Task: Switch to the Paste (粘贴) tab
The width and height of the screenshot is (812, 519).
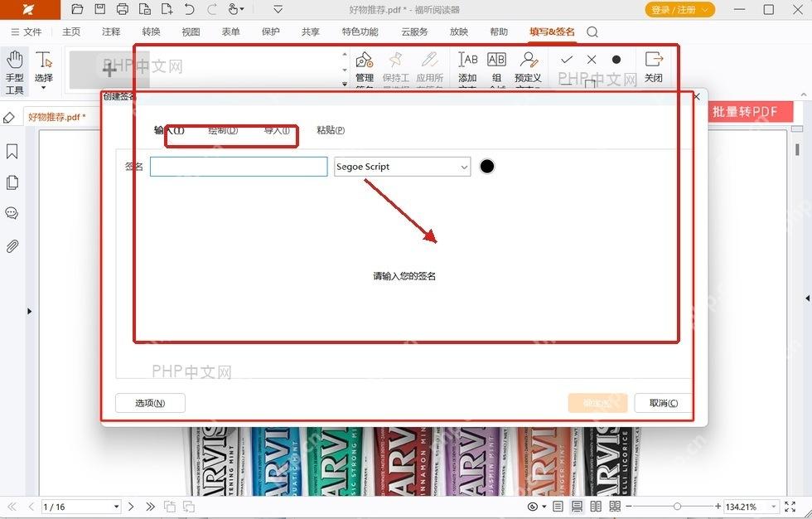Action: coord(331,130)
